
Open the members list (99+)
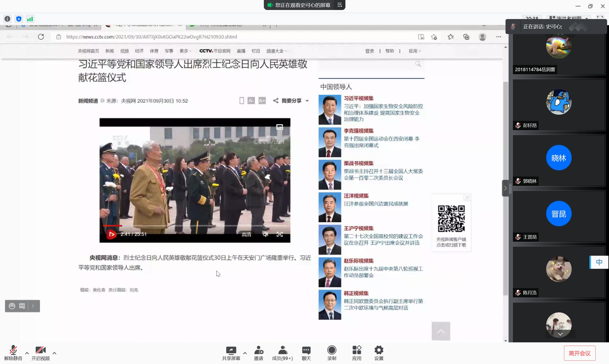point(282,350)
